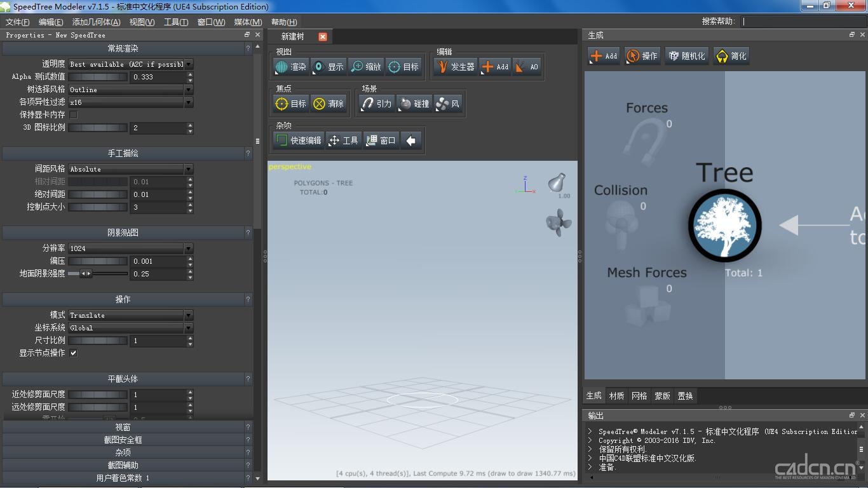This screenshot has height=488, width=868.
Task: Collapse the 常规渲染 section header
Action: tap(123, 49)
